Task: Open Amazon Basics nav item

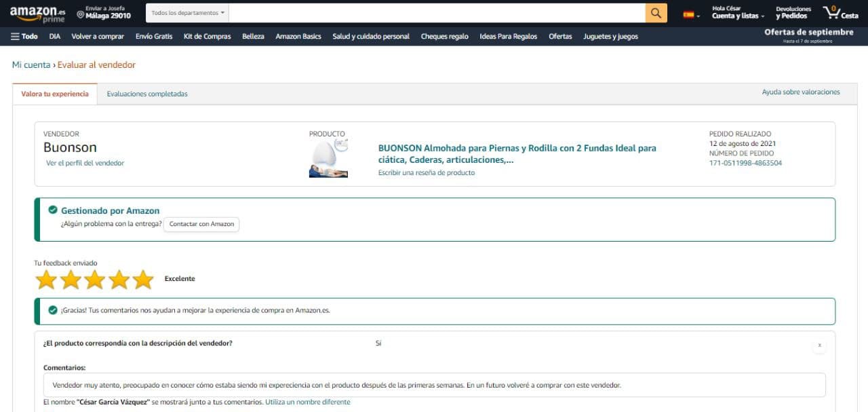Action: 298,37
